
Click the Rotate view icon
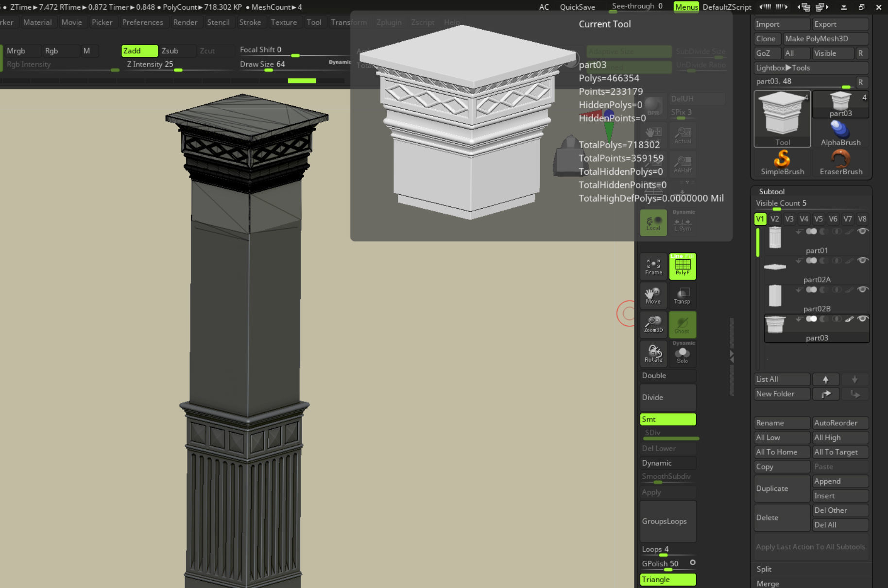coord(653,353)
